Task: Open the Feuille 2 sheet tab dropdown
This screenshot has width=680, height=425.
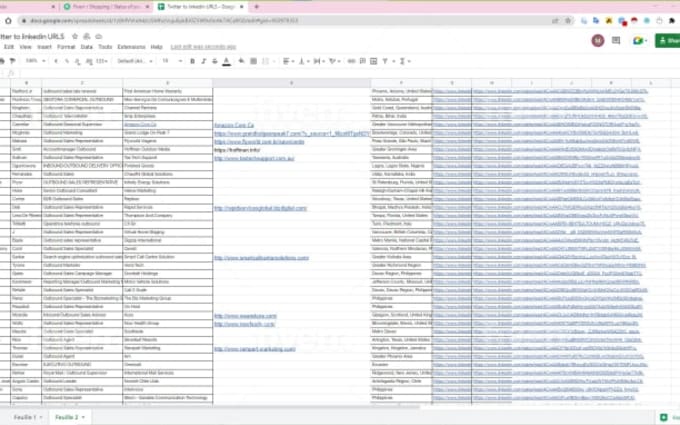Action: [x=83, y=417]
